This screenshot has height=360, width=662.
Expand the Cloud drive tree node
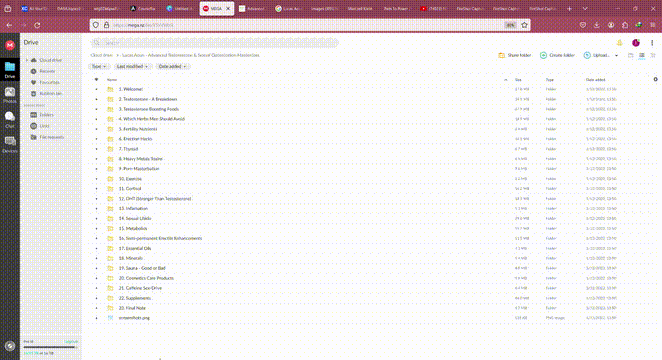[27, 60]
